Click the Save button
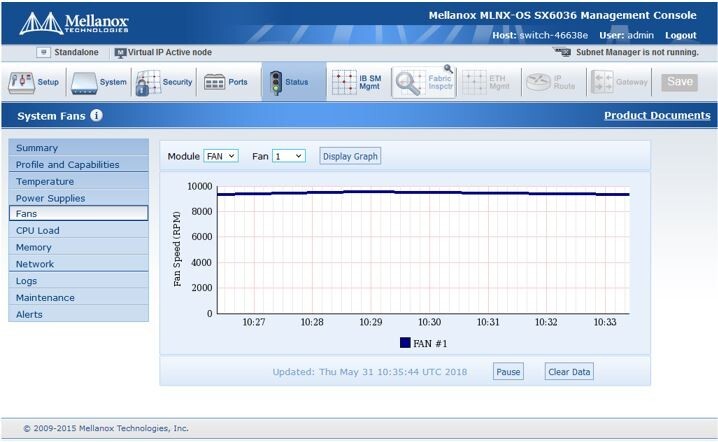This screenshot has width=718, height=442. [680, 82]
